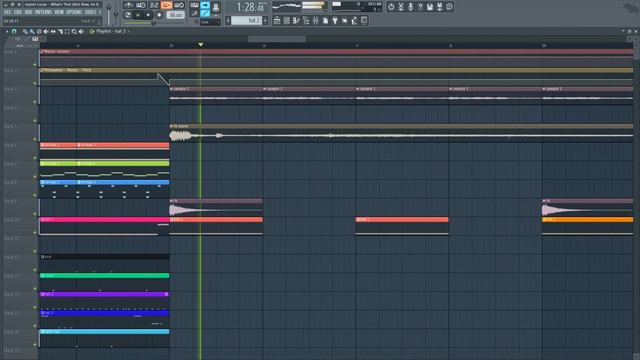This screenshot has height=360, width=640.
Task: Open the PATTERNS menu
Action: (43, 12)
